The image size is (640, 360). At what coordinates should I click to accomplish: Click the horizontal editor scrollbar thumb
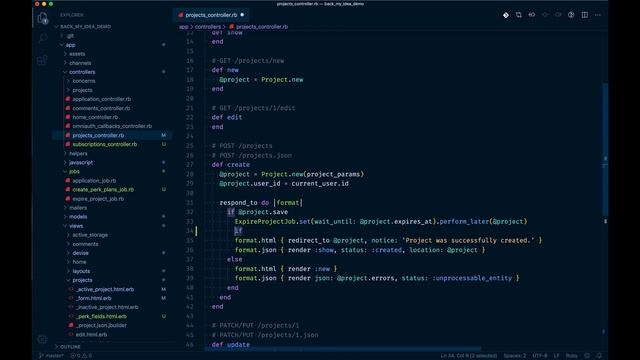[343, 349]
